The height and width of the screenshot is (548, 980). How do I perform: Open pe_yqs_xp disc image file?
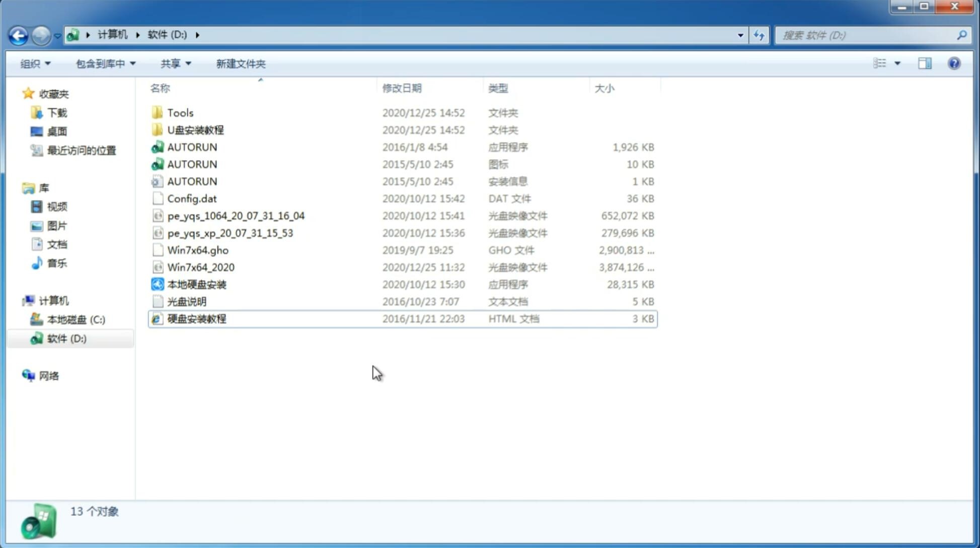click(x=230, y=232)
